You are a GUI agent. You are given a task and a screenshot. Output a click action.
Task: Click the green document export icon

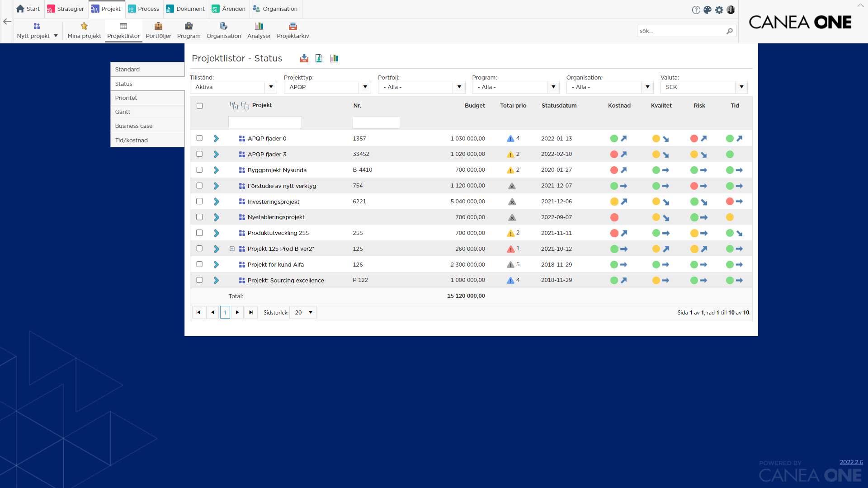[x=319, y=58]
